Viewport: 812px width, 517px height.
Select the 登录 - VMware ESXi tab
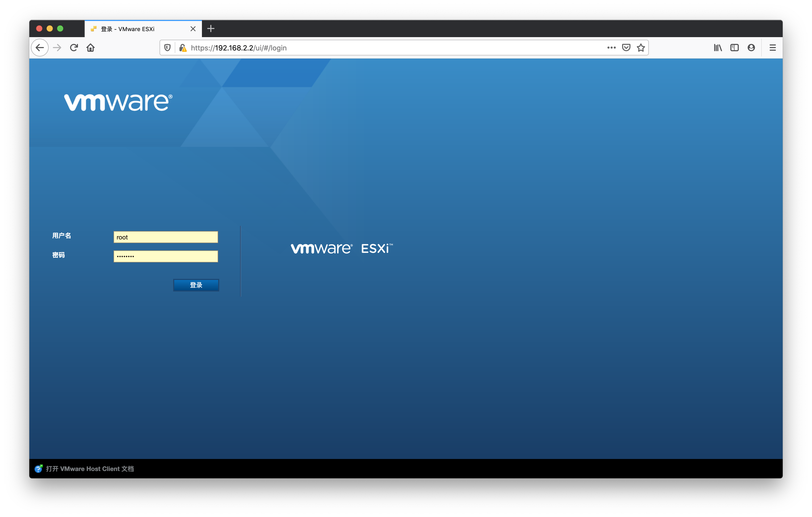[x=143, y=29]
